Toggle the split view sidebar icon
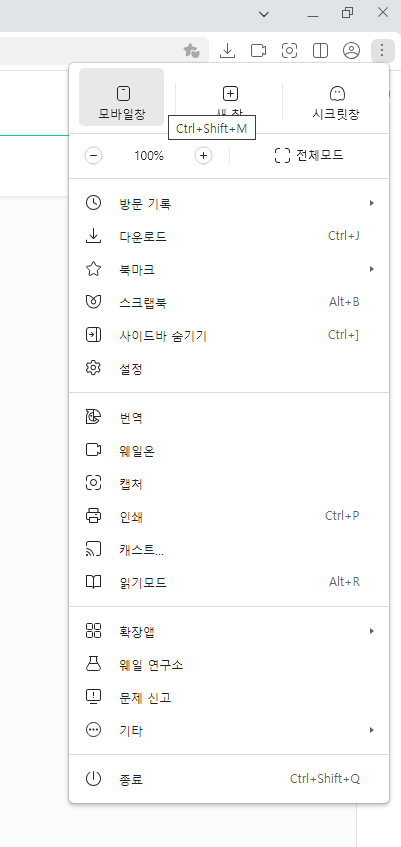401x847 pixels. (320, 51)
